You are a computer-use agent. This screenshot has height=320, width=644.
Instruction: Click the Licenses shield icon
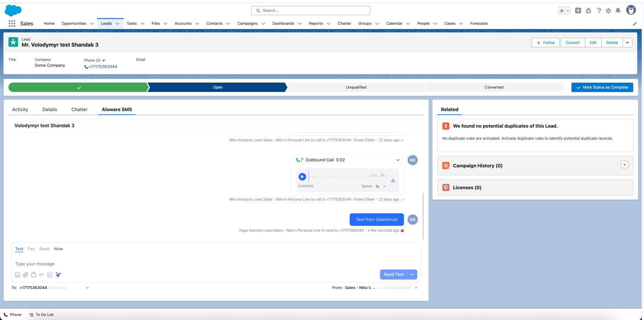click(x=446, y=187)
